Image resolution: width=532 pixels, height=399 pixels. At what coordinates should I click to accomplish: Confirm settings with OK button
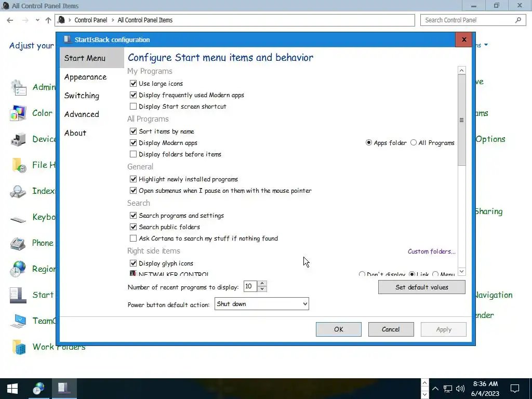coord(339,329)
